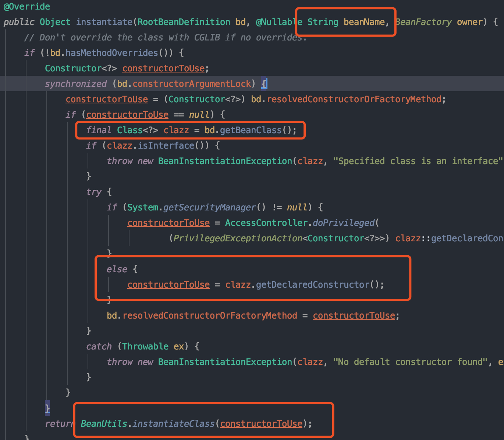Click the 'BeanUtils' class name
The image size is (504, 440).
[104, 424]
